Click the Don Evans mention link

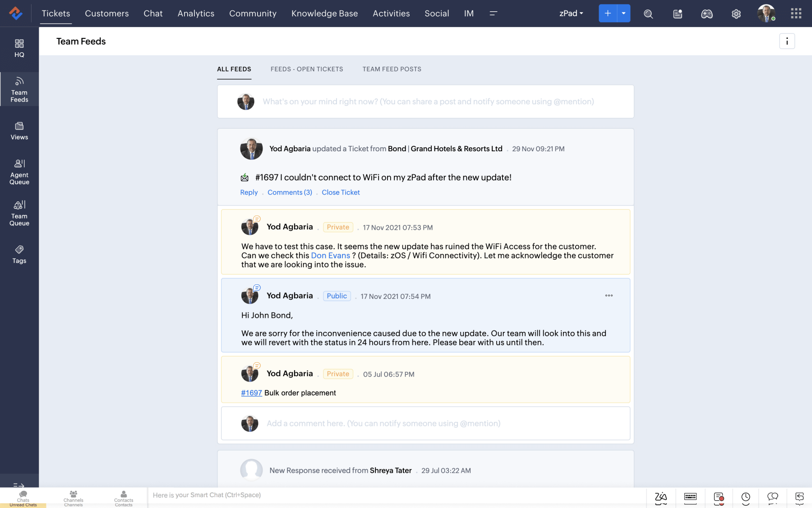click(330, 256)
